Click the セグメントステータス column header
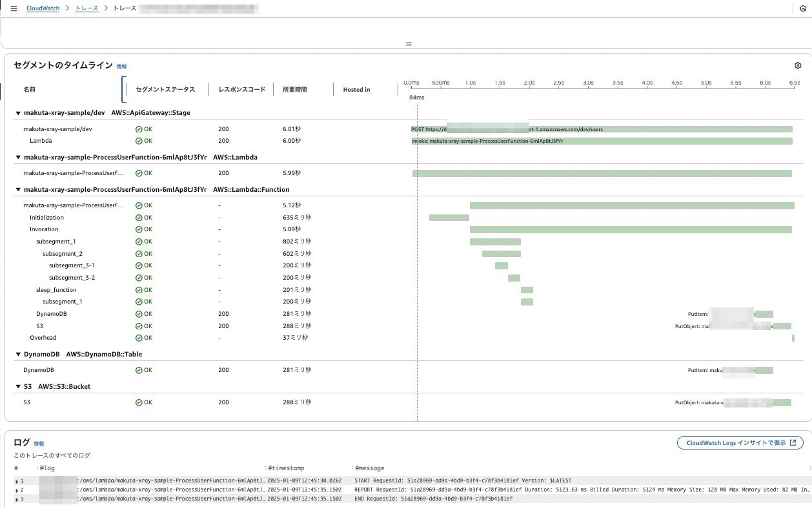This screenshot has height=507, width=812. coord(165,89)
